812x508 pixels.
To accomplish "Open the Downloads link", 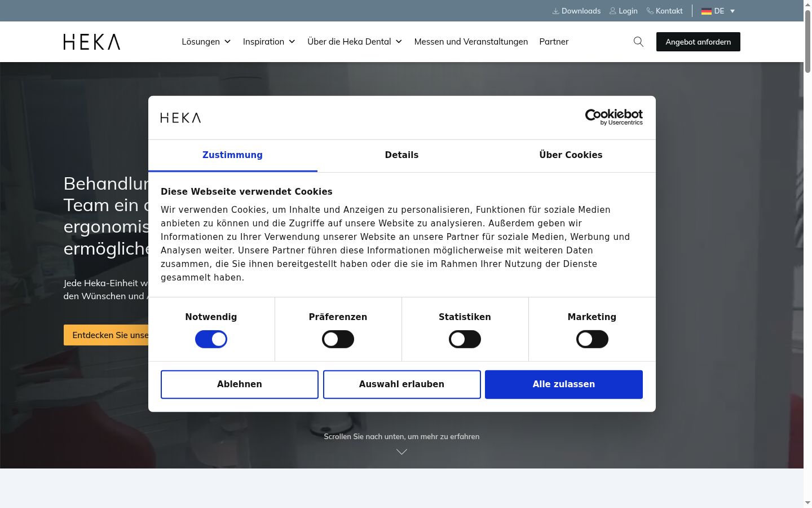I will (x=576, y=11).
